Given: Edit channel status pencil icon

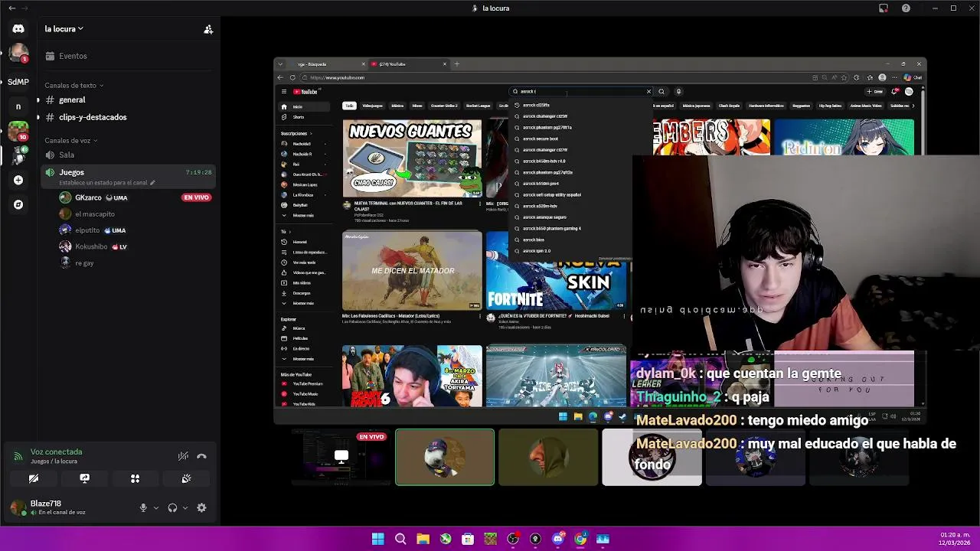Looking at the screenshot, I should click(x=152, y=183).
